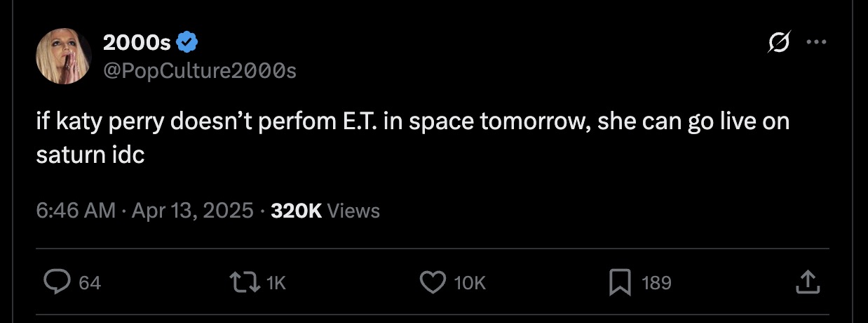Like the tweet with the heart icon

(432, 282)
